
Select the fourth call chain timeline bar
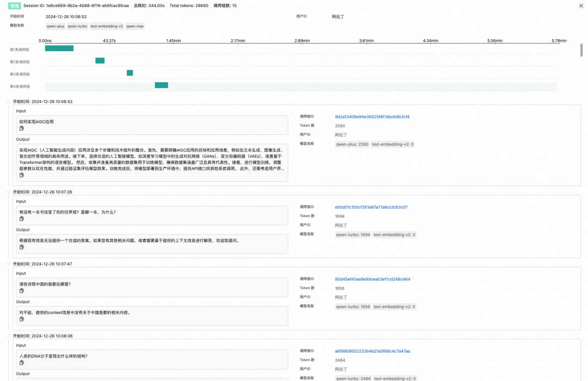pos(161,85)
